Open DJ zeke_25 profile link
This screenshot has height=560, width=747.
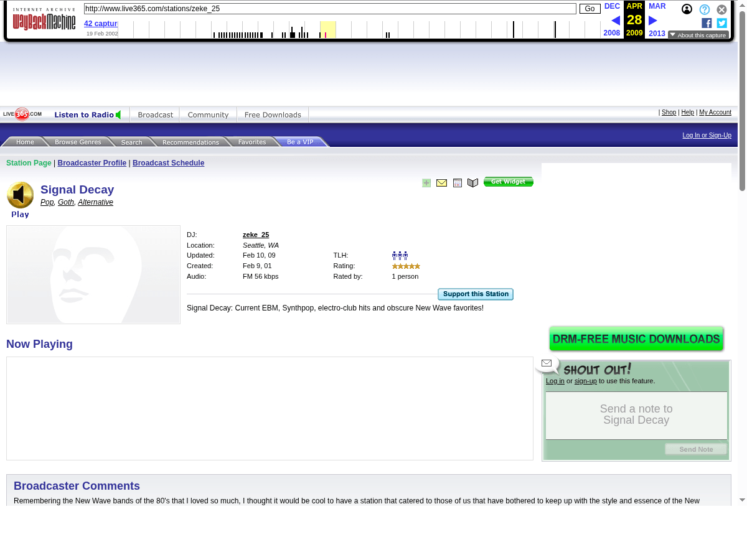coord(256,235)
